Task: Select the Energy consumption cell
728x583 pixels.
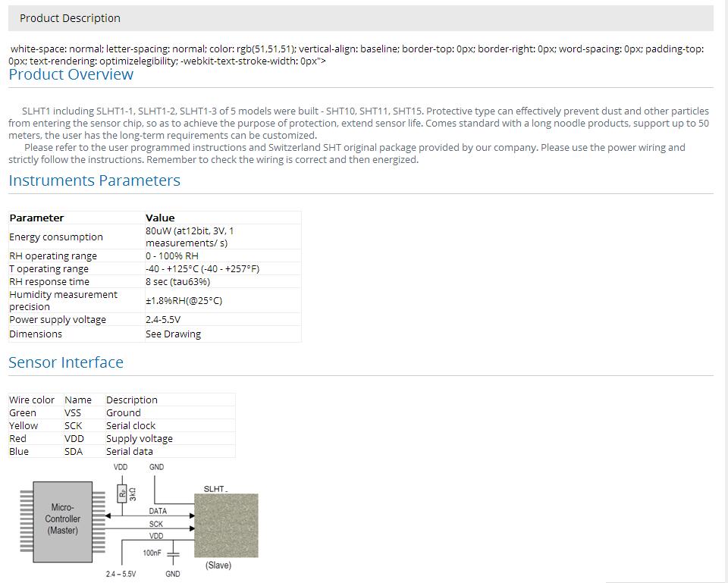Action: coord(77,237)
